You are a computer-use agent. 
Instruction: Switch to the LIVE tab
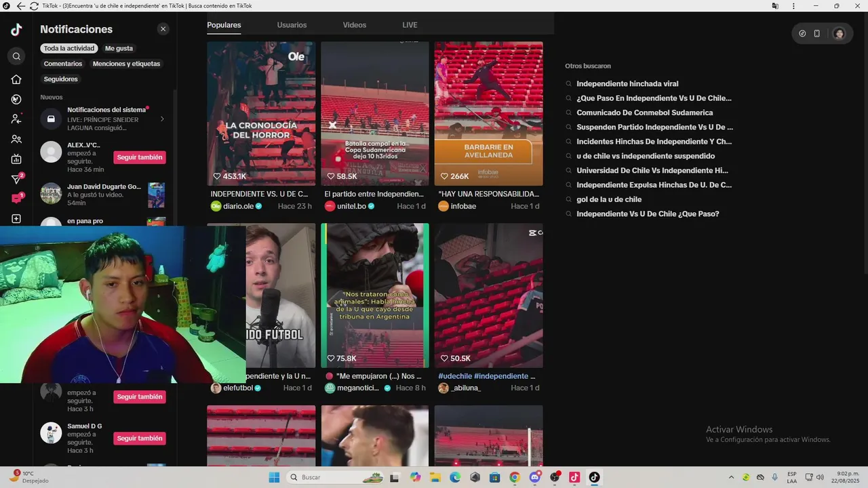click(410, 25)
